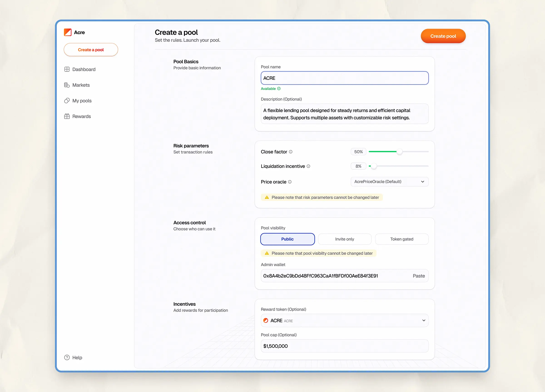Click the Markets coins icon

(67, 85)
